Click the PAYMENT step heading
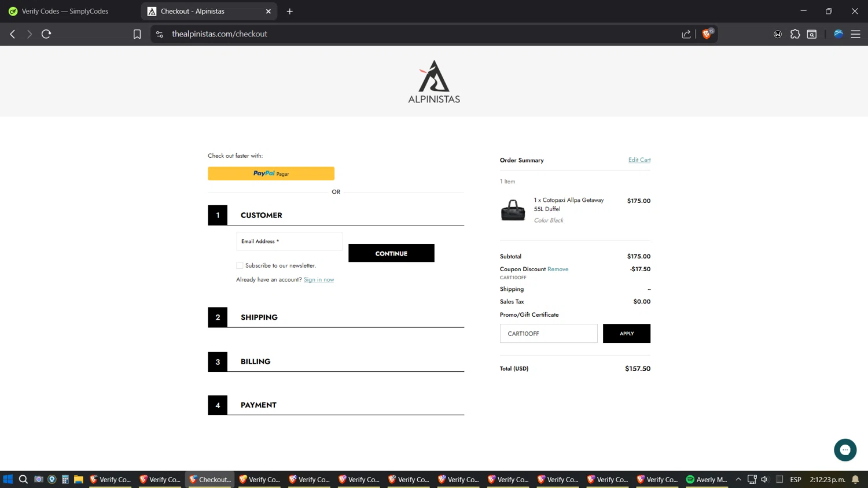This screenshot has width=868, height=488. pos(259,405)
